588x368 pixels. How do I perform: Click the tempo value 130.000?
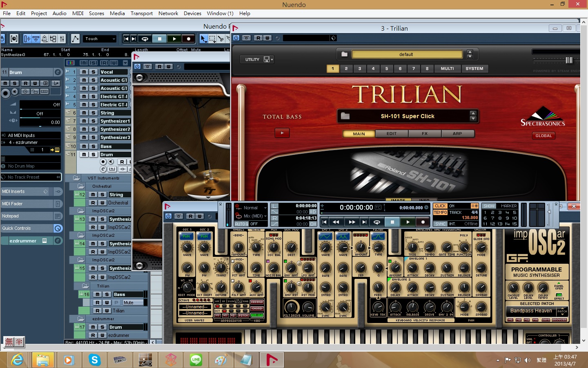point(470,218)
